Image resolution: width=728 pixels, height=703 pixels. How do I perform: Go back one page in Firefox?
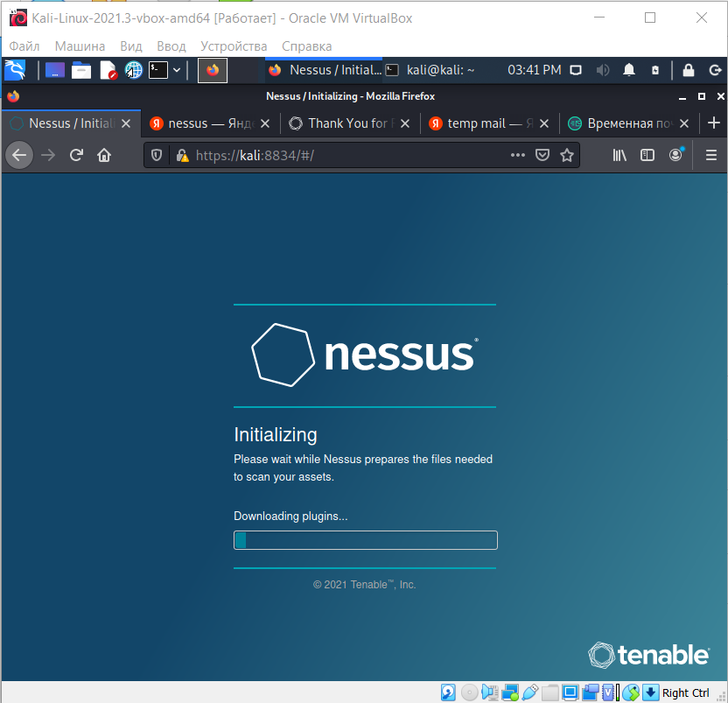tap(19, 155)
